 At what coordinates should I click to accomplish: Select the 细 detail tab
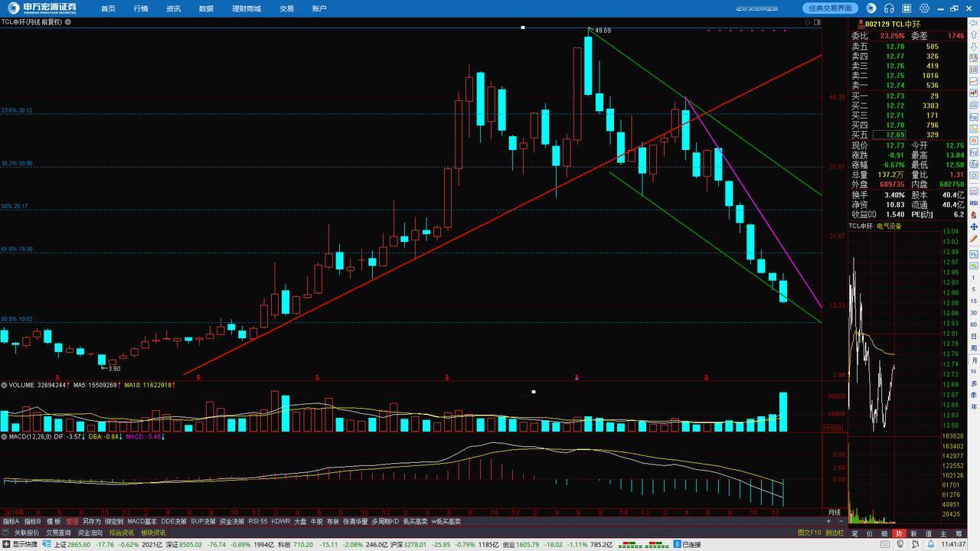(884, 533)
